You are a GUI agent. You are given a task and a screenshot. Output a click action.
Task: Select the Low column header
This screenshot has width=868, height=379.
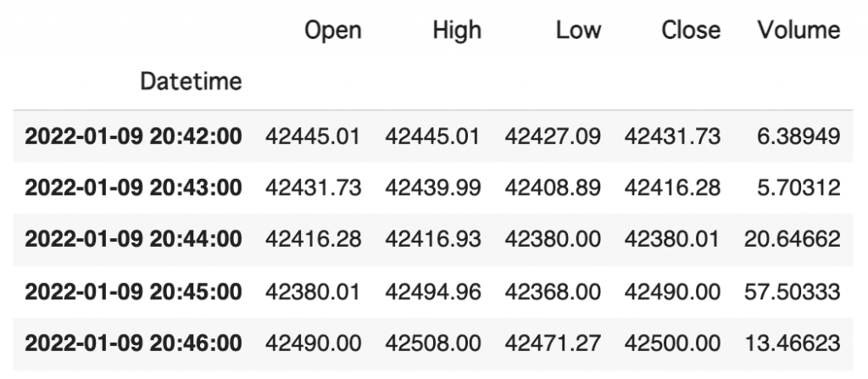click(x=578, y=30)
